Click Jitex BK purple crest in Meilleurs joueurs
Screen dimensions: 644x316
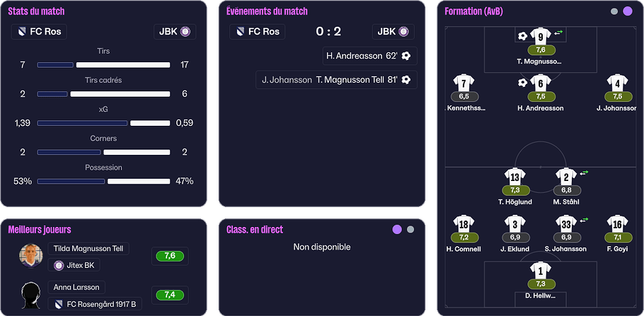coord(59,266)
